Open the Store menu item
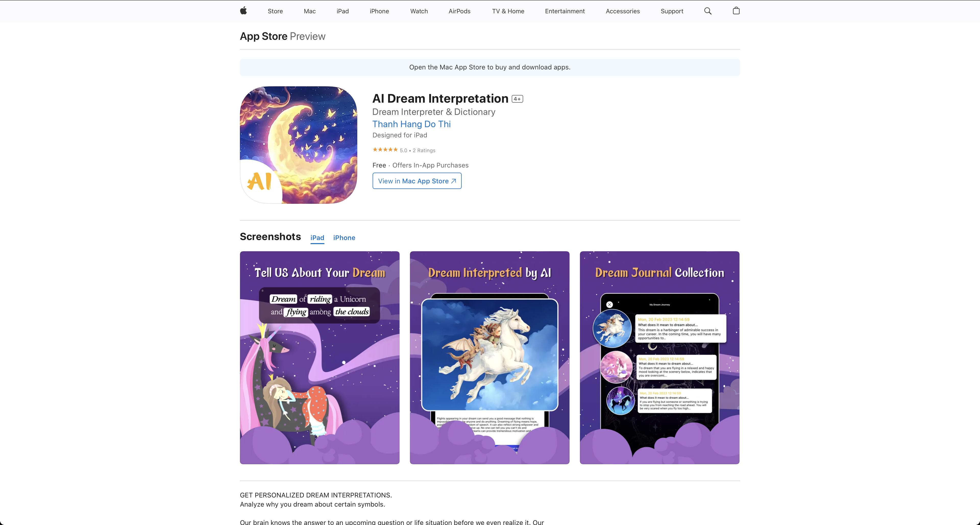Image resolution: width=980 pixels, height=525 pixels. (275, 11)
